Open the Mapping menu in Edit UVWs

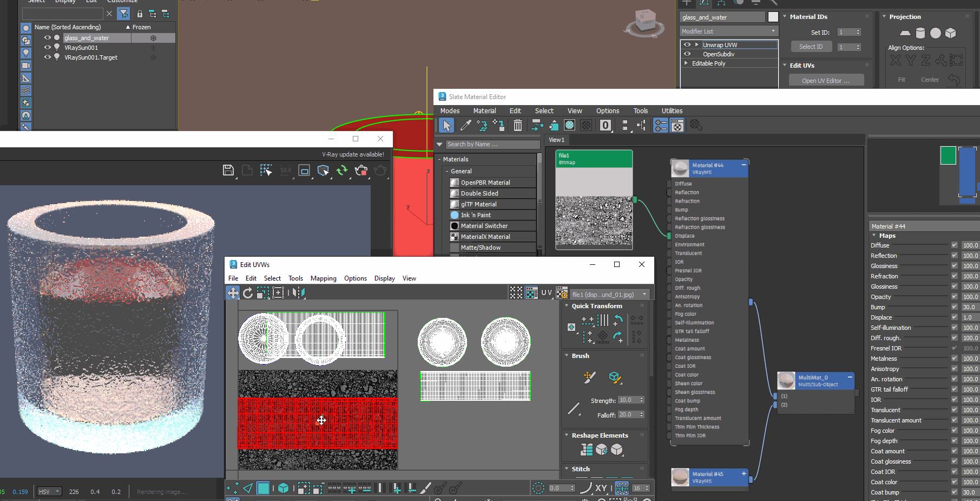(x=323, y=278)
